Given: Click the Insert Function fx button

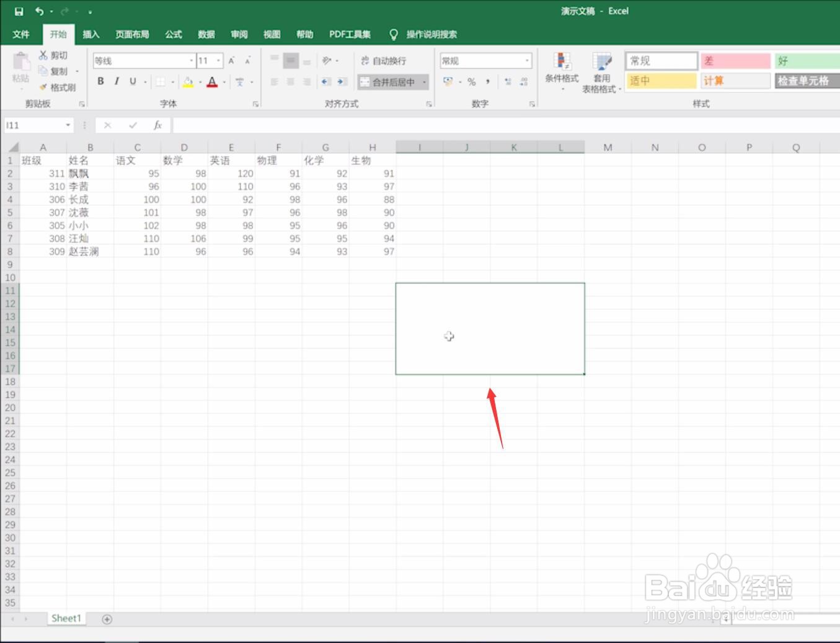Looking at the screenshot, I should pyautogui.click(x=157, y=125).
